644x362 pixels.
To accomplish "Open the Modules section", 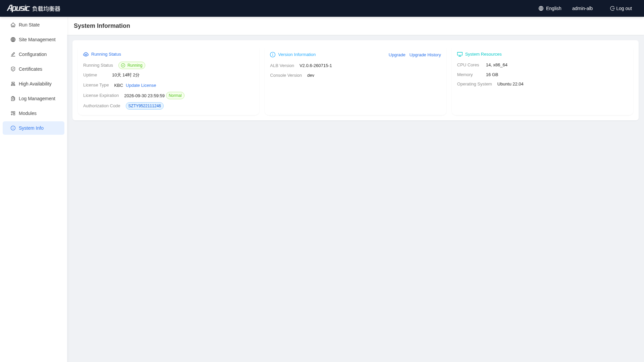I will (x=34, y=113).
